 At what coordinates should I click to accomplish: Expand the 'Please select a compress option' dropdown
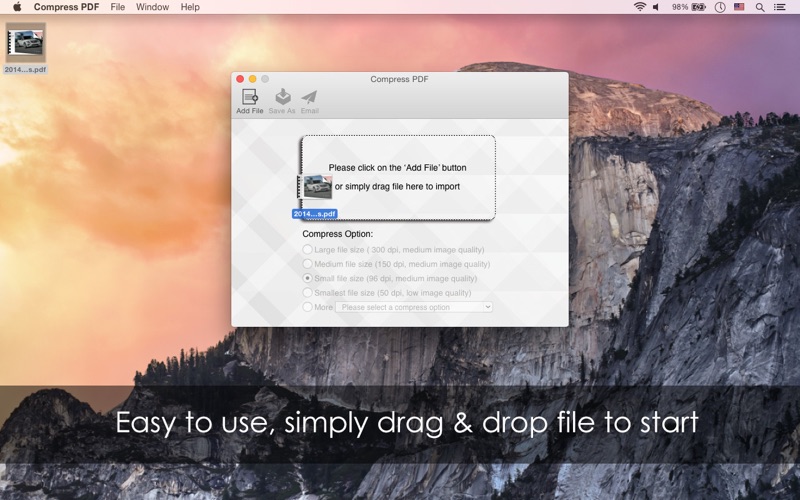pyautogui.click(x=414, y=307)
